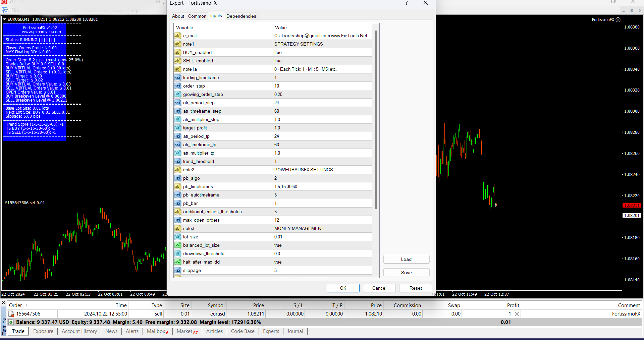Open the Account History terminal tab
The height and width of the screenshot is (340, 644).
[79, 331]
